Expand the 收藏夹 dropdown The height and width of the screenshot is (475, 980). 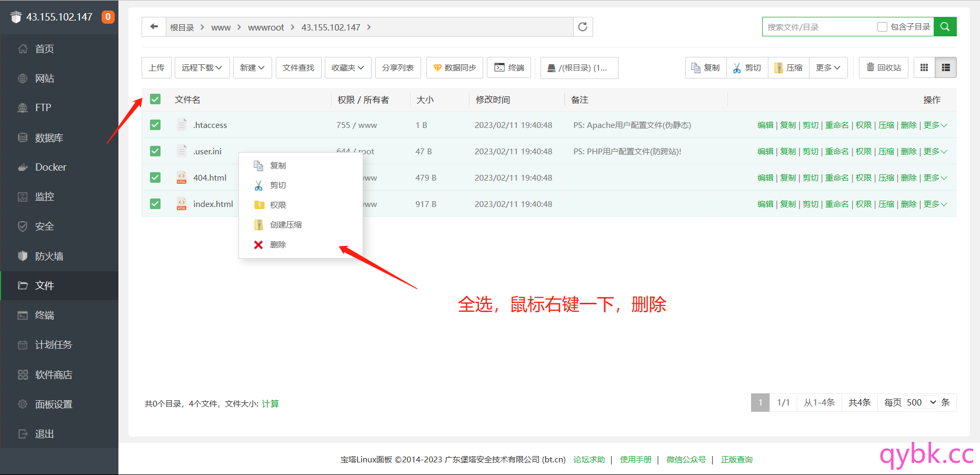click(x=348, y=67)
